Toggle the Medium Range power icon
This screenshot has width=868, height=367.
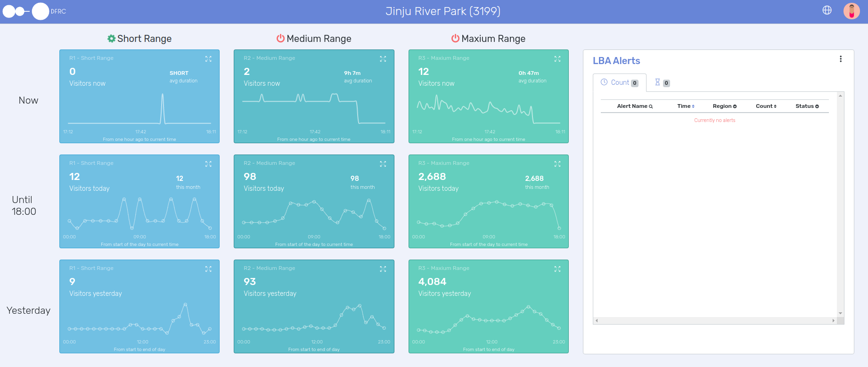(x=280, y=39)
